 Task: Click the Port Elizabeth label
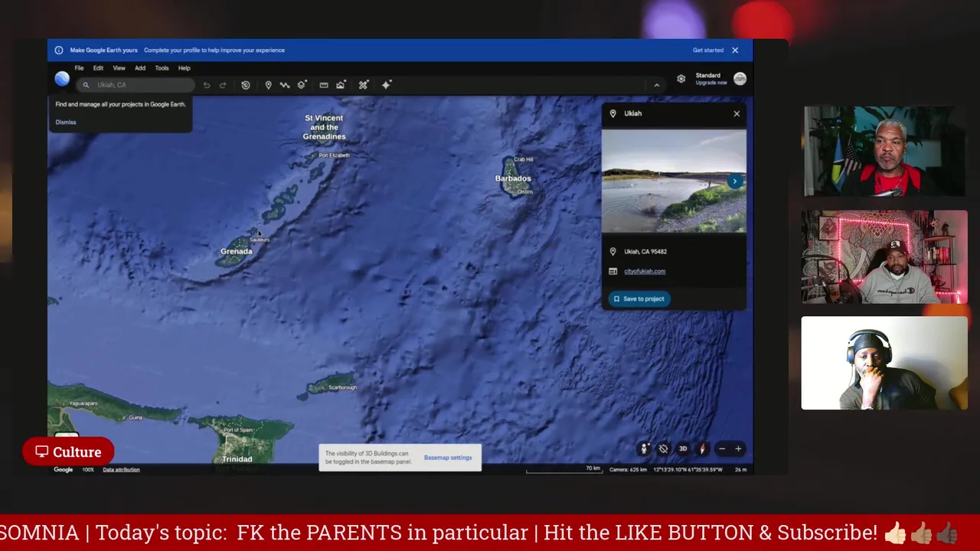tap(334, 155)
